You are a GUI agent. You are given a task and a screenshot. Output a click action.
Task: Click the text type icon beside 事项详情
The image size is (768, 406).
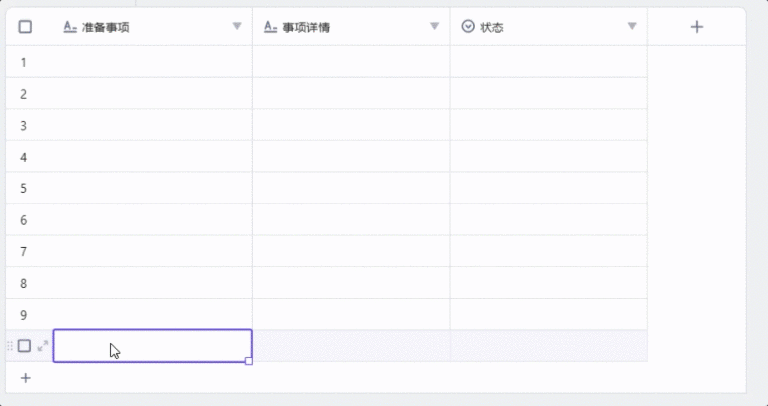tap(270, 27)
